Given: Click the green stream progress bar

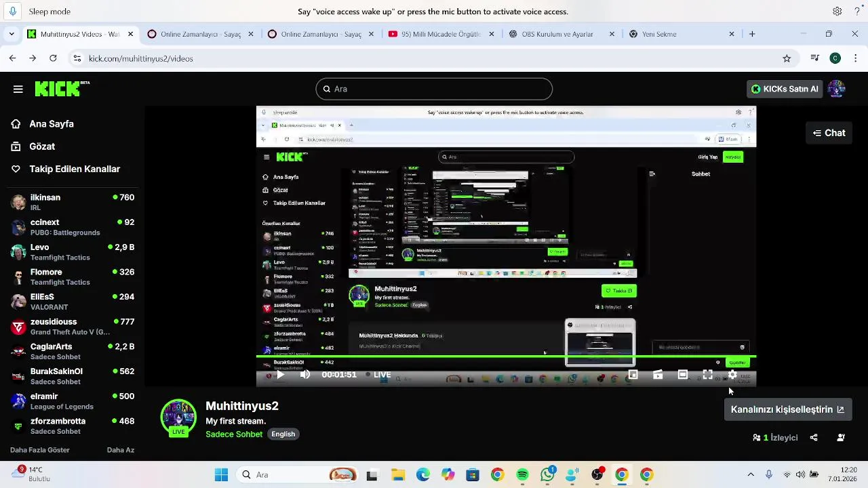Looking at the screenshot, I should coord(506,357).
